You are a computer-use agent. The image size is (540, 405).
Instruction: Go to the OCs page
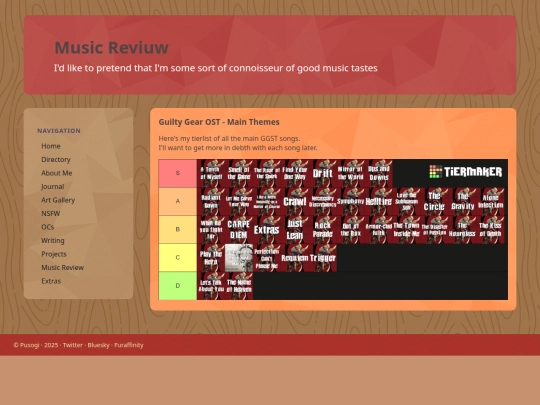coord(48,227)
